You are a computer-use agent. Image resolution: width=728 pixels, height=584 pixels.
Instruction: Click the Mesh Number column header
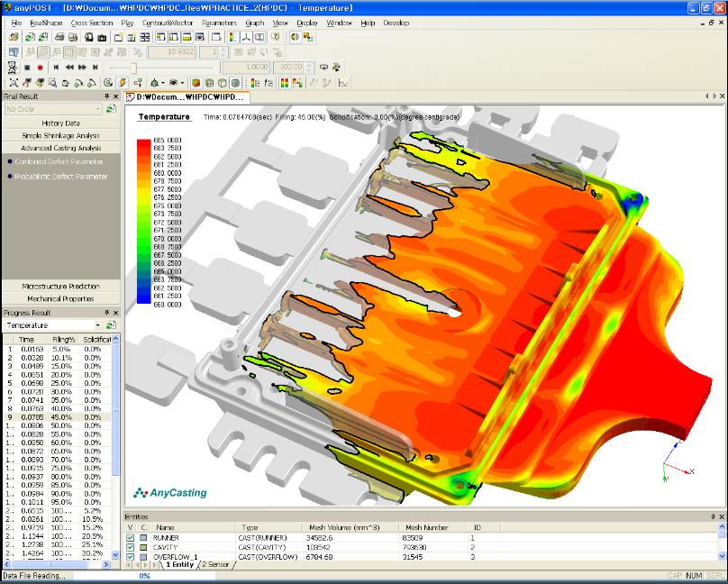[433, 527]
